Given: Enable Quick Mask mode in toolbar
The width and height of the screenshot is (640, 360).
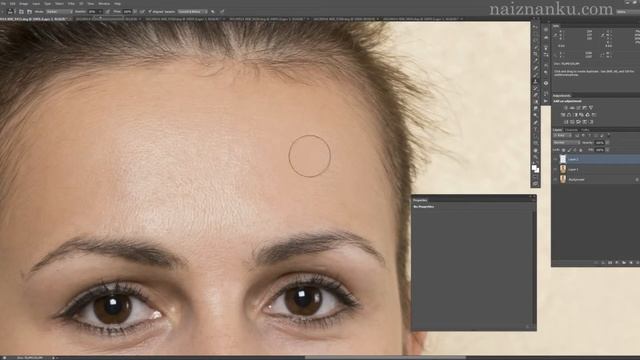Looking at the screenshot, I should click(536, 177).
